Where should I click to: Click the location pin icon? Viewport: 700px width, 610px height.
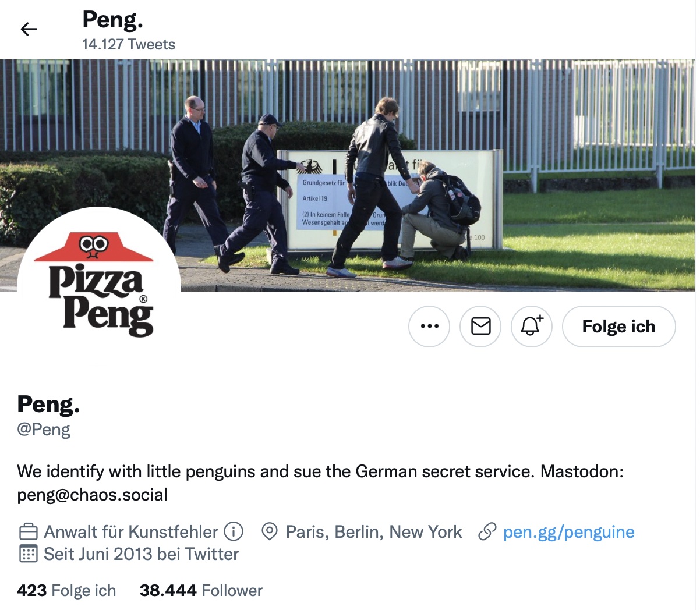270,531
